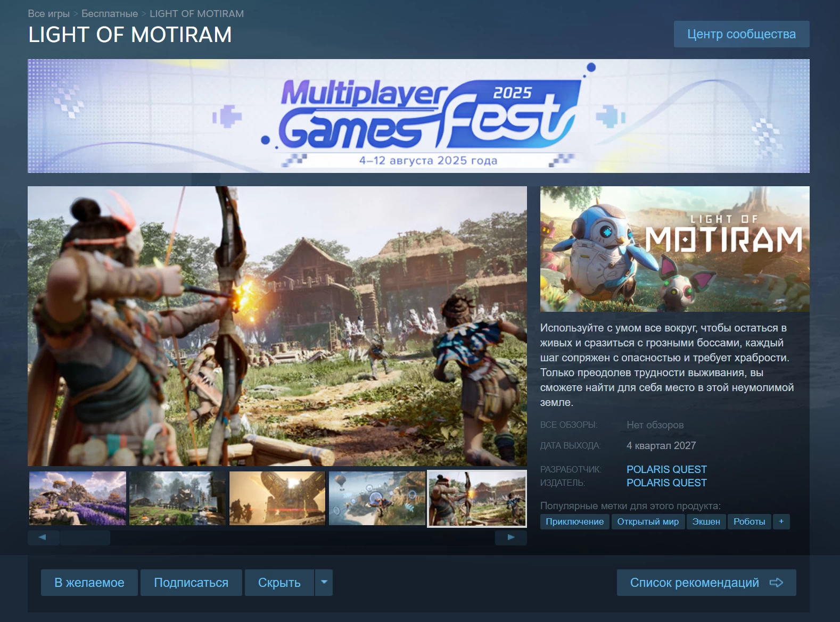
Task: Select the purple flower field screenshot thumbnail
Action: pyautogui.click(x=78, y=498)
